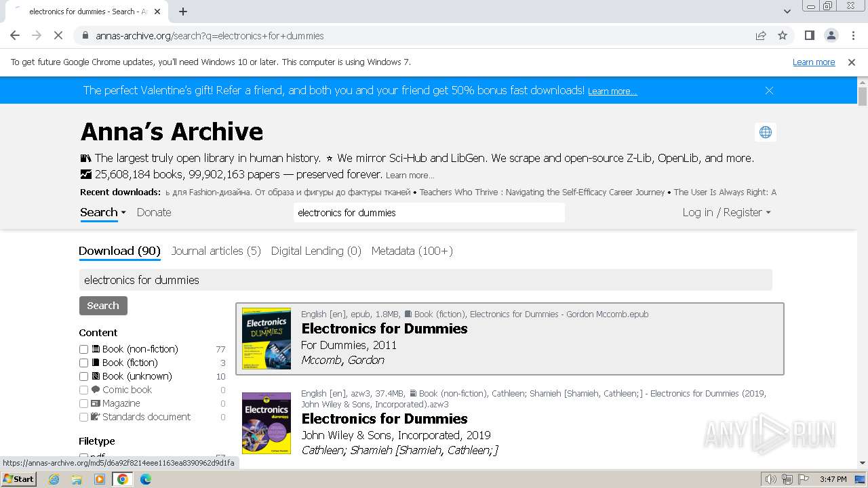
Task: Go back with the browser back arrow
Action: point(15,35)
